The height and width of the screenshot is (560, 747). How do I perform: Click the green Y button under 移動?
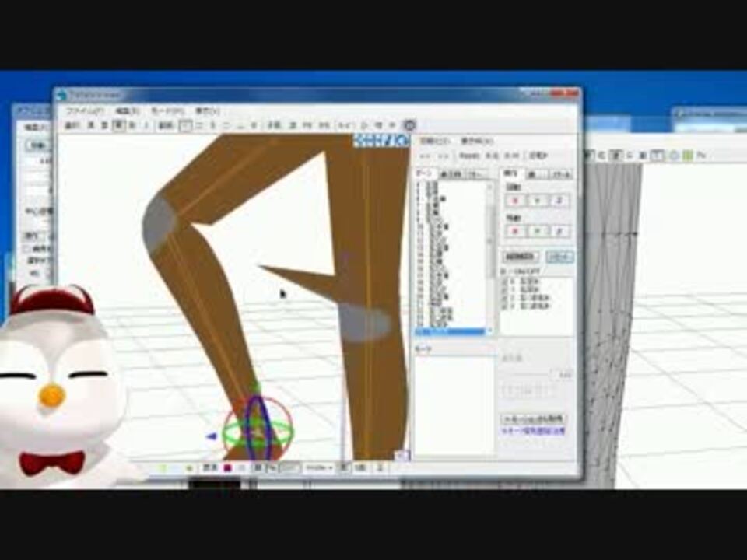point(538,232)
